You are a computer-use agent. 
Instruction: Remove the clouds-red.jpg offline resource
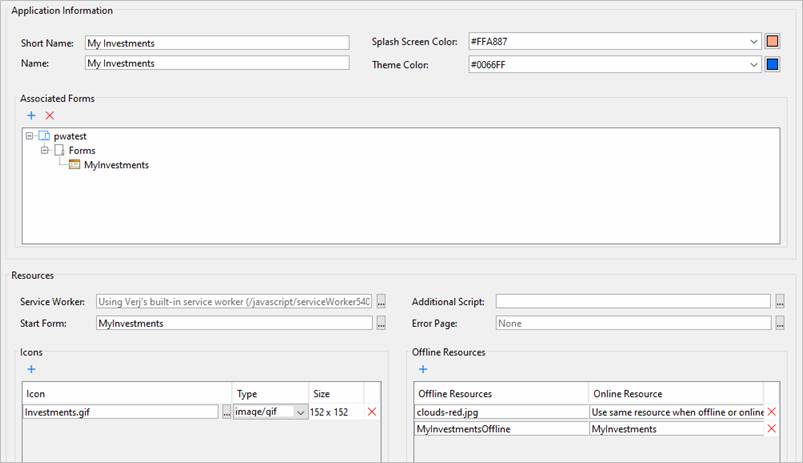pos(771,412)
